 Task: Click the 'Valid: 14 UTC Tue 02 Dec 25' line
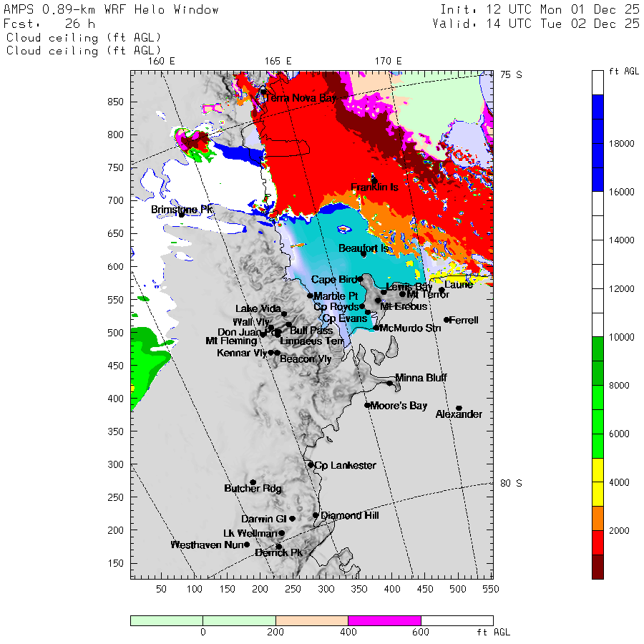coord(536,24)
